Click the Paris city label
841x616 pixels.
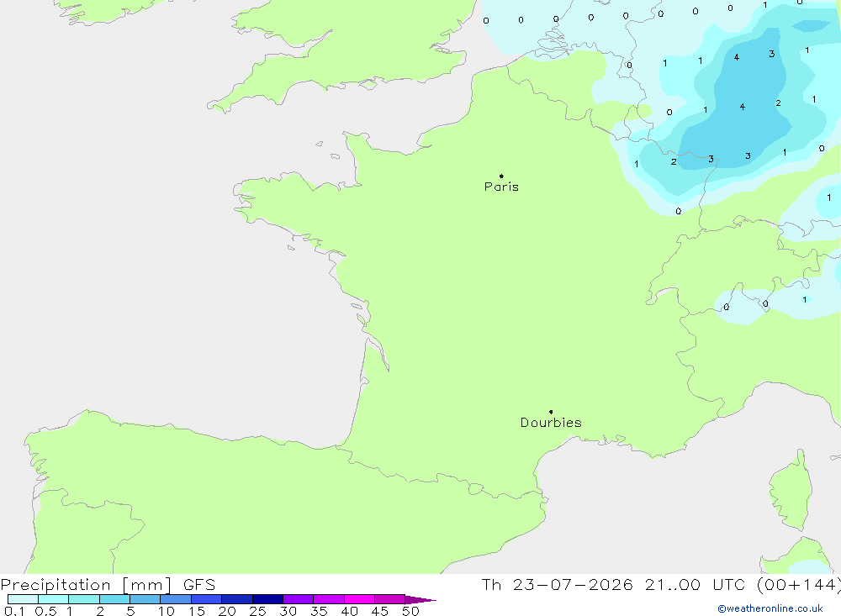[501, 187]
